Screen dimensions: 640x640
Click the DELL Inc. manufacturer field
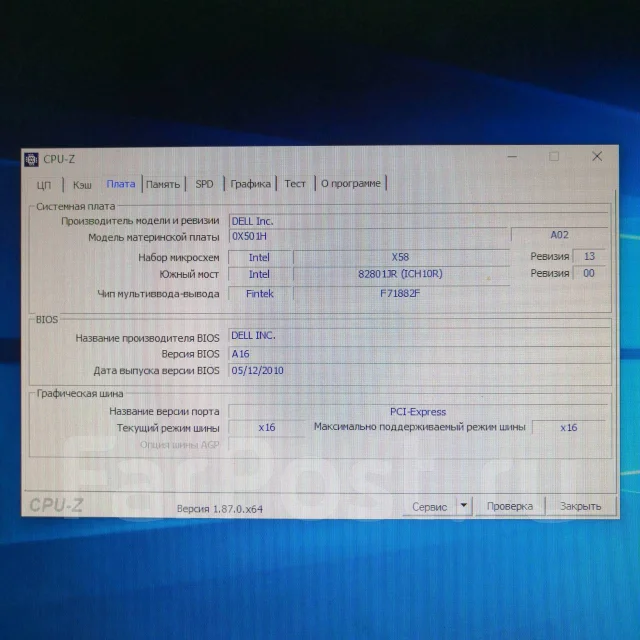pyautogui.click(x=418, y=221)
